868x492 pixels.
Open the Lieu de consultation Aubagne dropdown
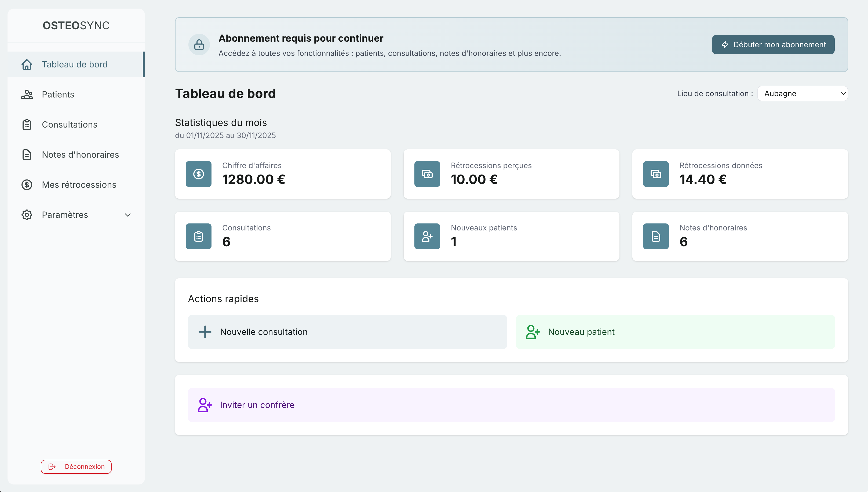tap(803, 94)
